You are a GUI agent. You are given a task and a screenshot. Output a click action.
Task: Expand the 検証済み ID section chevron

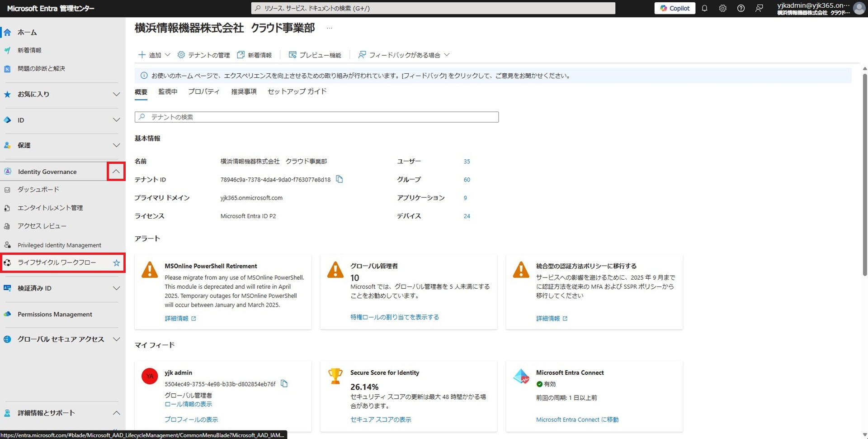116,288
